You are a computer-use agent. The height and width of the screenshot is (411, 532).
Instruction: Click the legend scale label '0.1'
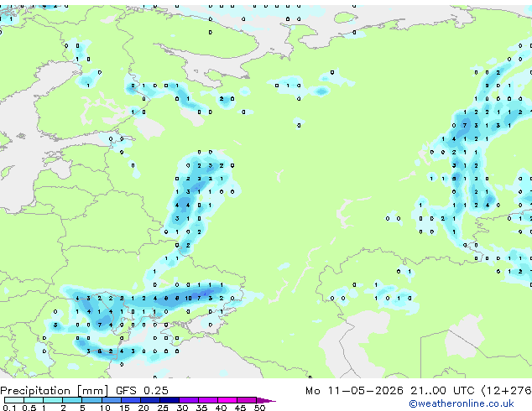[10, 408]
